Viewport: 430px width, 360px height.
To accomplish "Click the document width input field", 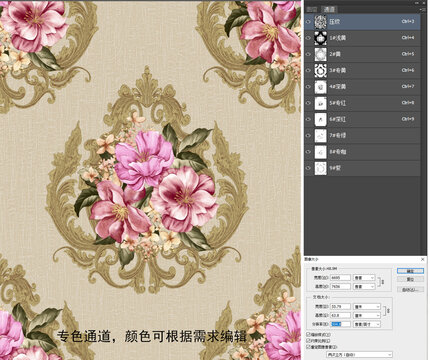I will pos(340,306).
